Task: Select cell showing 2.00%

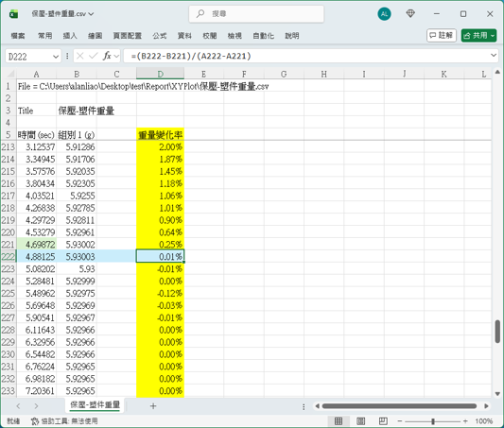Action: (160, 146)
